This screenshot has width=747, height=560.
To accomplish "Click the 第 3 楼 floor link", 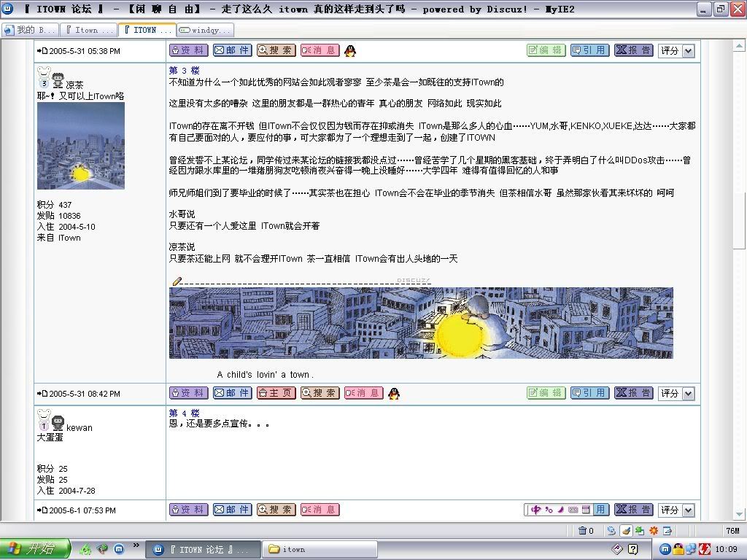I will (x=184, y=71).
